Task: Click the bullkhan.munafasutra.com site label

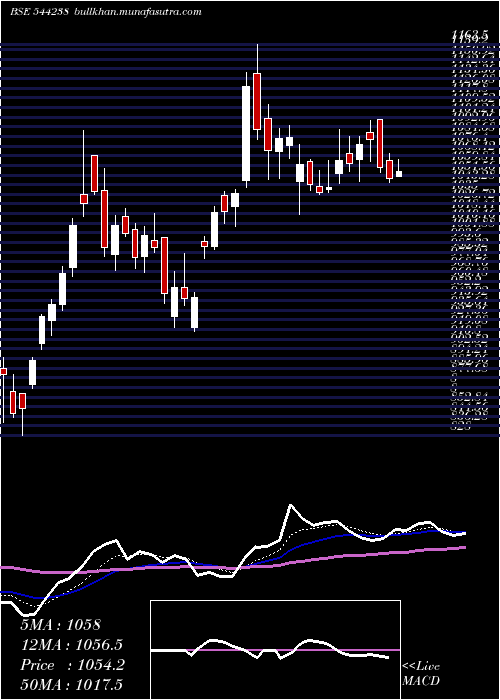Action: 137,12
